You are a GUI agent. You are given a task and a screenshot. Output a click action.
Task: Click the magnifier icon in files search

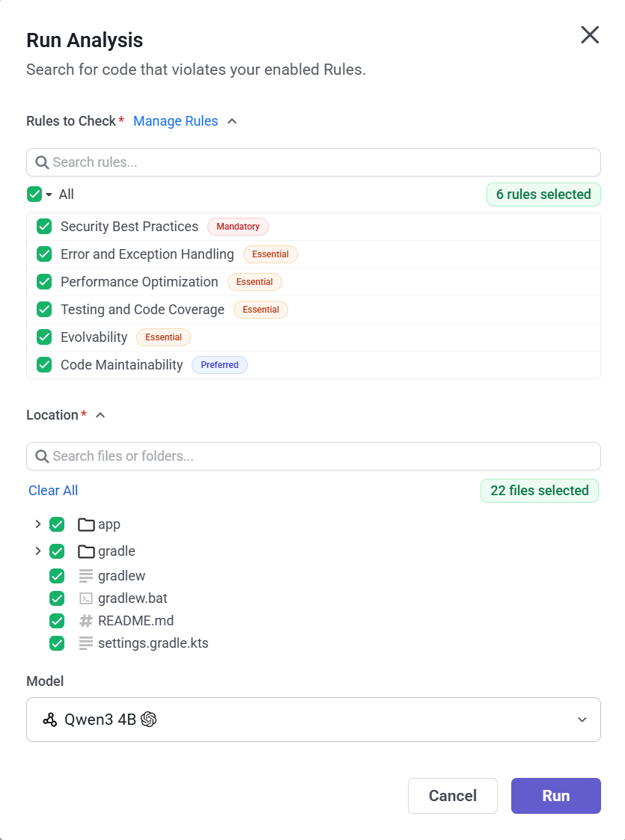pyautogui.click(x=41, y=457)
